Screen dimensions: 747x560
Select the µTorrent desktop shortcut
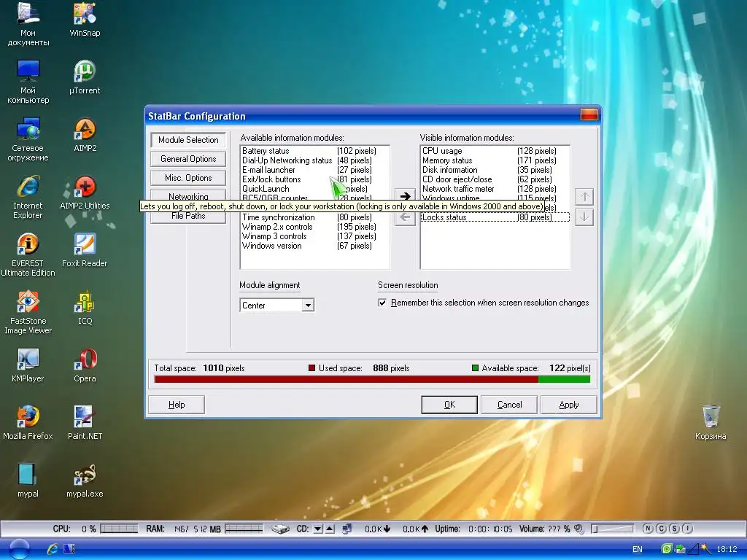point(85,77)
